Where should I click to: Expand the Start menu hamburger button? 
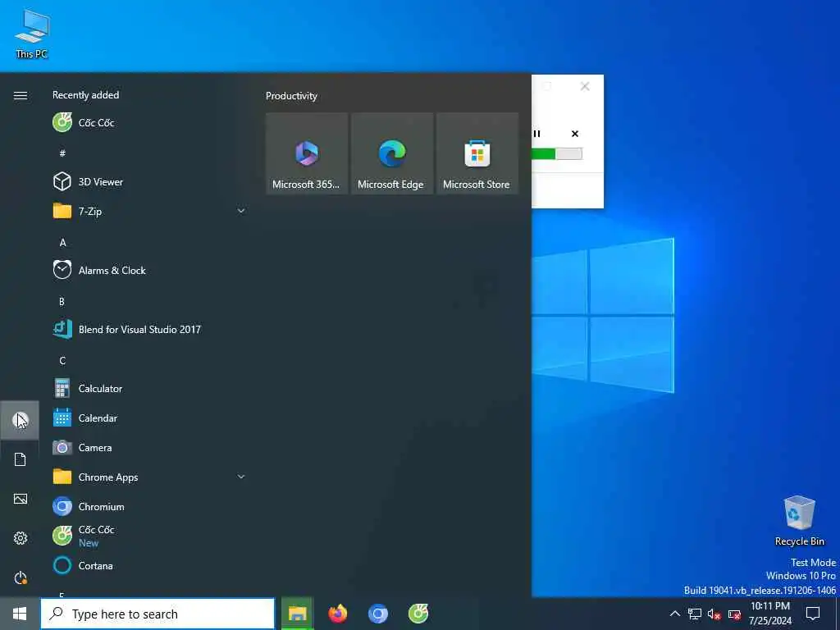point(20,95)
